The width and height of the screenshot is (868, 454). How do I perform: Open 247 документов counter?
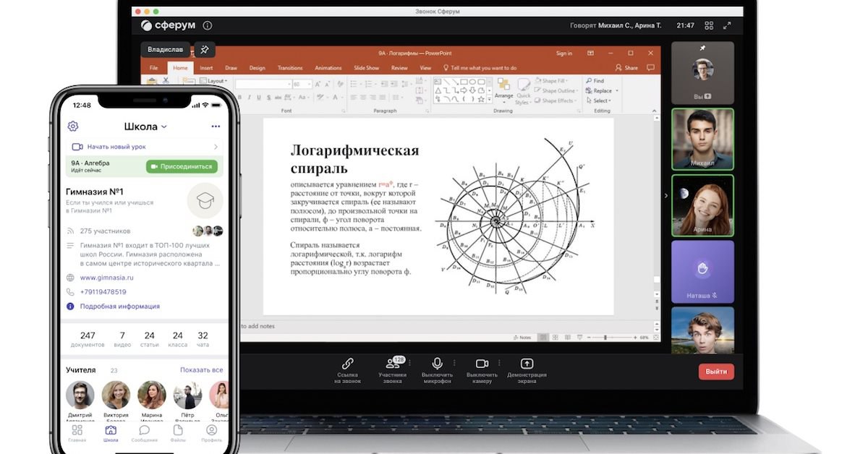[x=88, y=339]
